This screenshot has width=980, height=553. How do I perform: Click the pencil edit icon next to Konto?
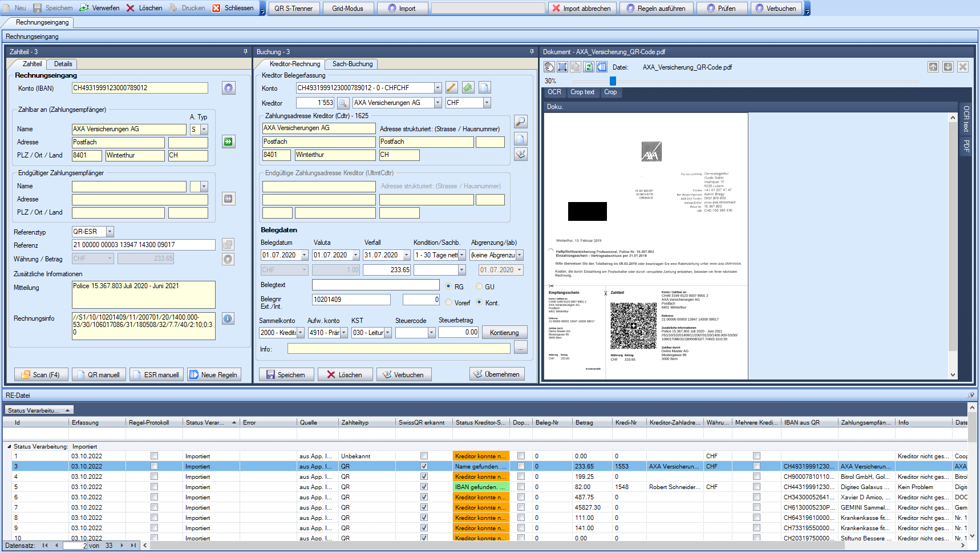point(451,88)
